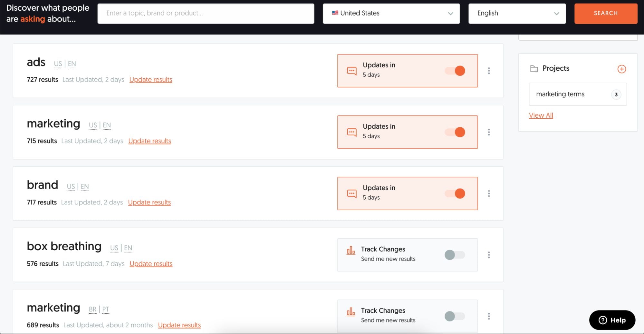The width and height of the screenshot is (644, 334).
Task: Open the United States country dropdown
Action: (x=391, y=14)
